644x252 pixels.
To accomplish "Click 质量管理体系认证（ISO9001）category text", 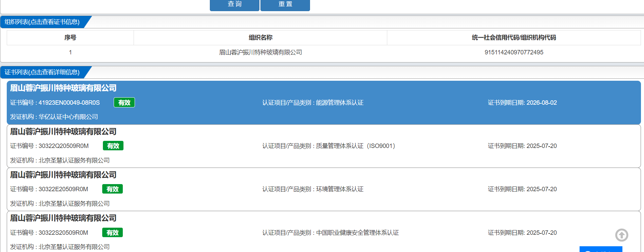I will pyautogui.click(x=356, y=146).
